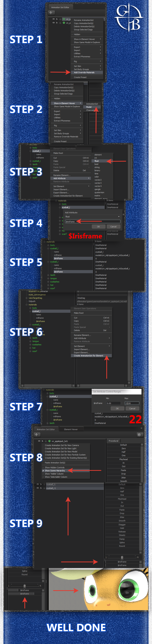Cancel the Add Attribute dialog

point(114,226)
